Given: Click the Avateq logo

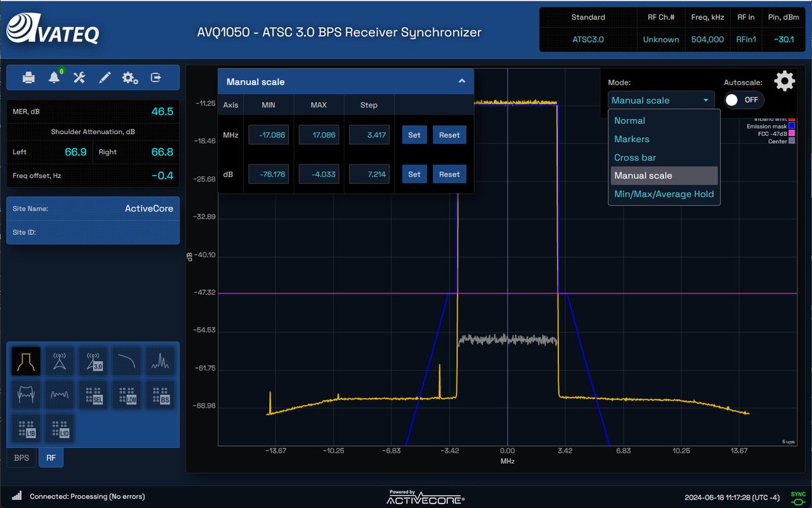Looking at the screenshot, I should click(53, 30).
